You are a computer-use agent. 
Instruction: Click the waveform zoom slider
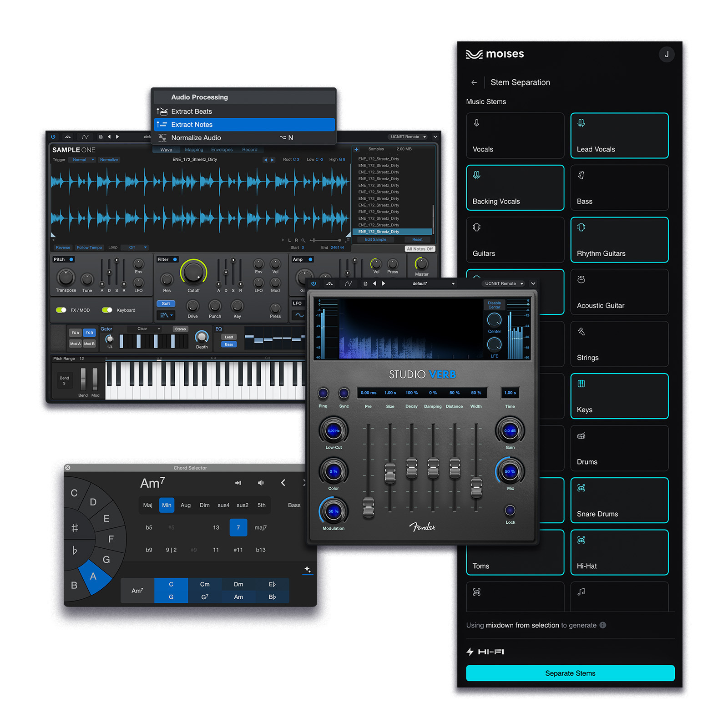[326, 240]
